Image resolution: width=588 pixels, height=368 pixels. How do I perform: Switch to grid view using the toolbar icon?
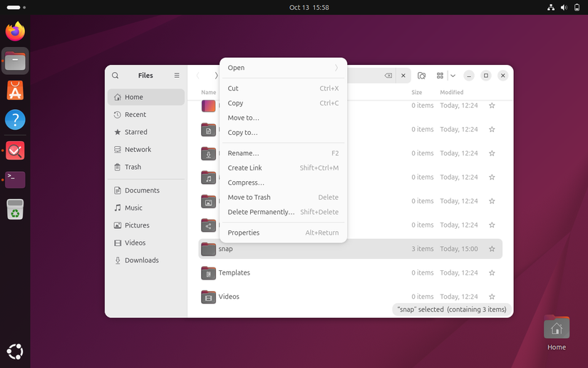click(x=440, y=76)
